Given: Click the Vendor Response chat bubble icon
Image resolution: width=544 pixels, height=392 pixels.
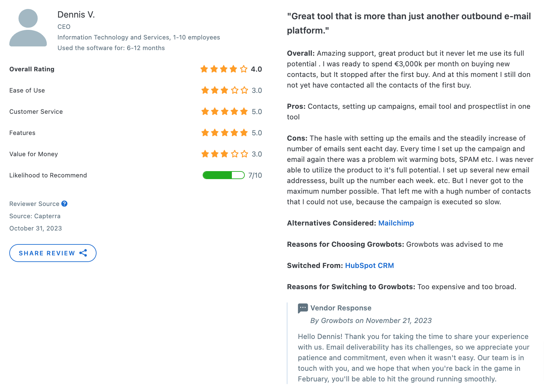Looking at the screenshot, I should (x=303, y=308).
